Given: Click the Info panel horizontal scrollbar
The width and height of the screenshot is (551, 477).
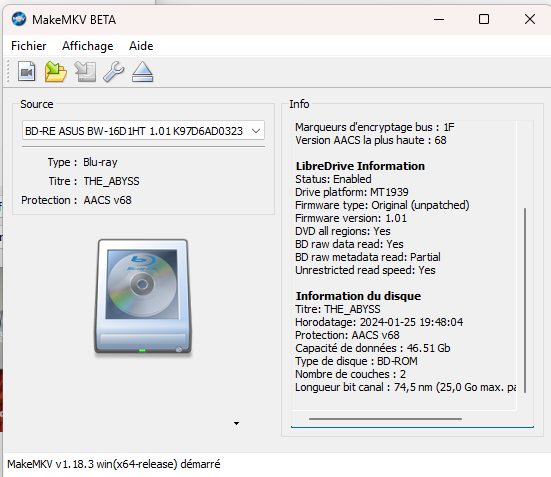Looking at the screenshot, I should click(385, 419).
